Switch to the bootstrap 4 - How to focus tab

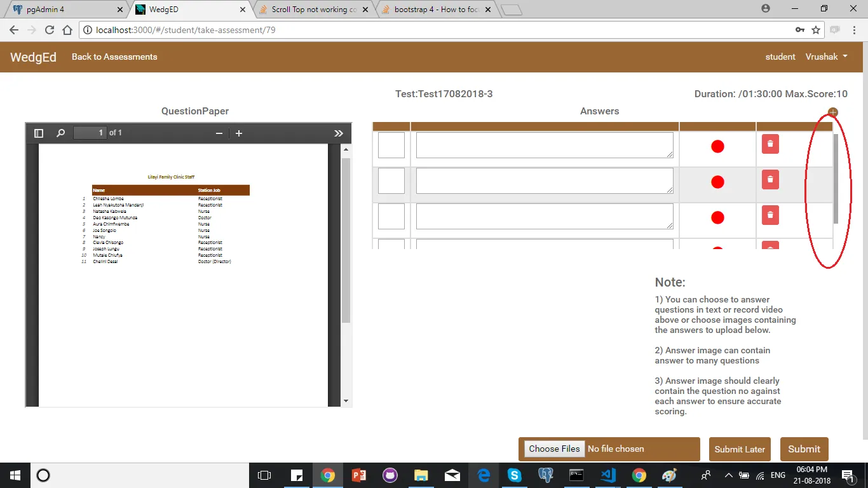pyautogui.click(x=437, y=10)
